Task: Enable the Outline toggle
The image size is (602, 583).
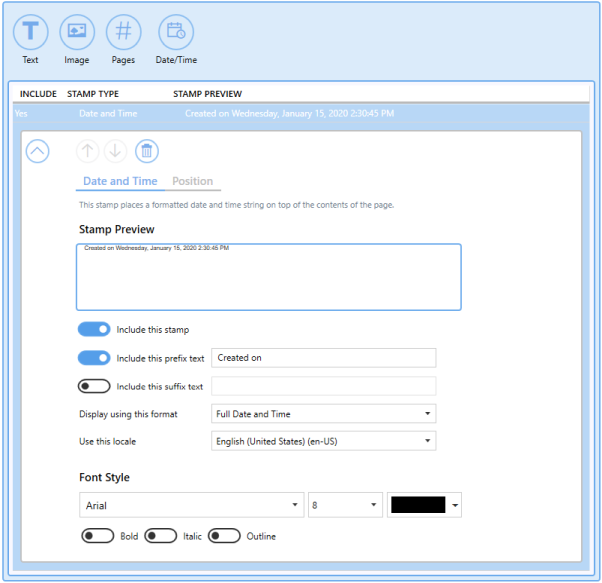Action: point(224,536)
